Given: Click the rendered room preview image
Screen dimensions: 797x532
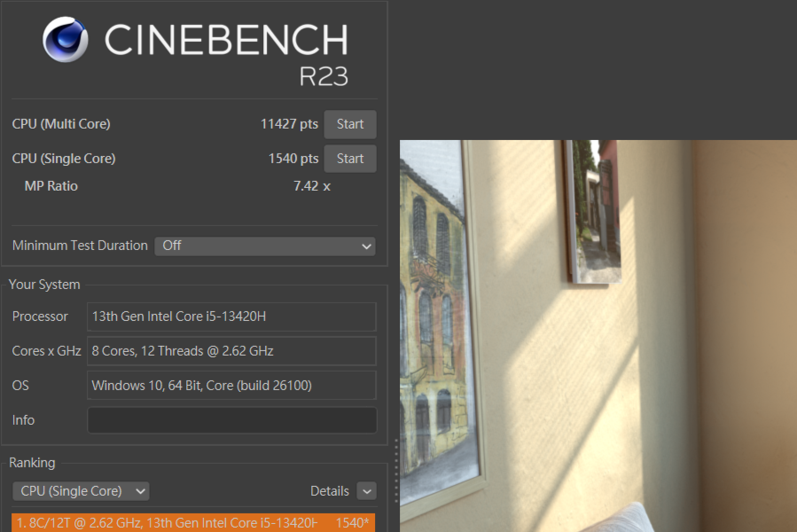Looking at the screenshot, I should pyautogui.click(x=598, y=336).
